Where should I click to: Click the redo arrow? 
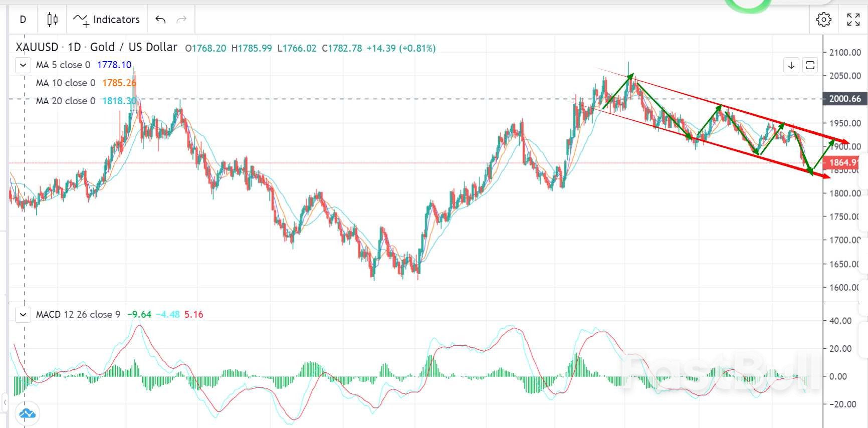[x=181, y=20]
